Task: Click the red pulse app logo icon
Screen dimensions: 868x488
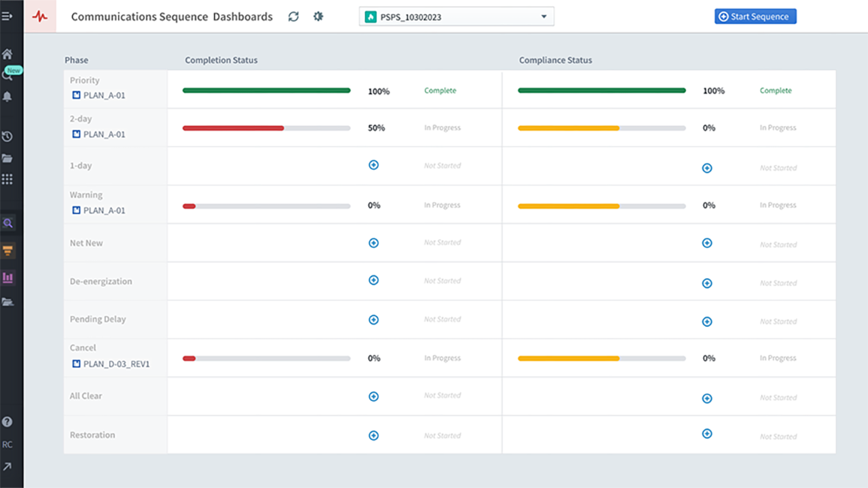Action: tap(40, 17)
